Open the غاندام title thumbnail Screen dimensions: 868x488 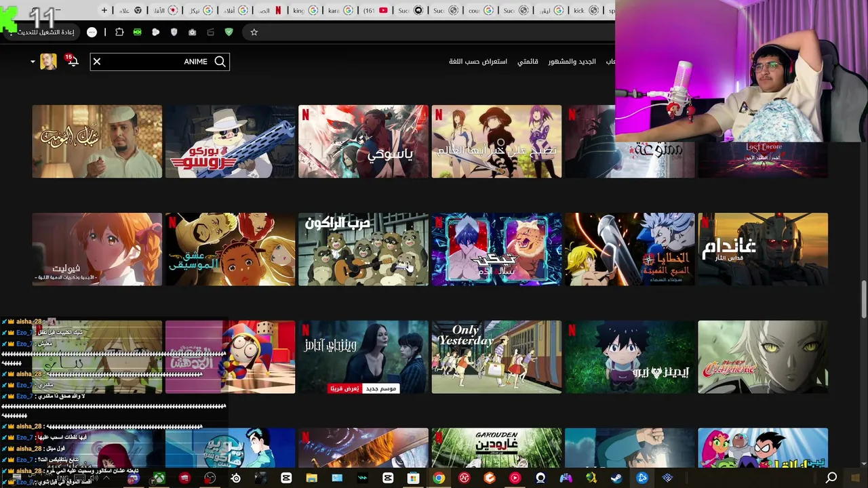[763, 249]
